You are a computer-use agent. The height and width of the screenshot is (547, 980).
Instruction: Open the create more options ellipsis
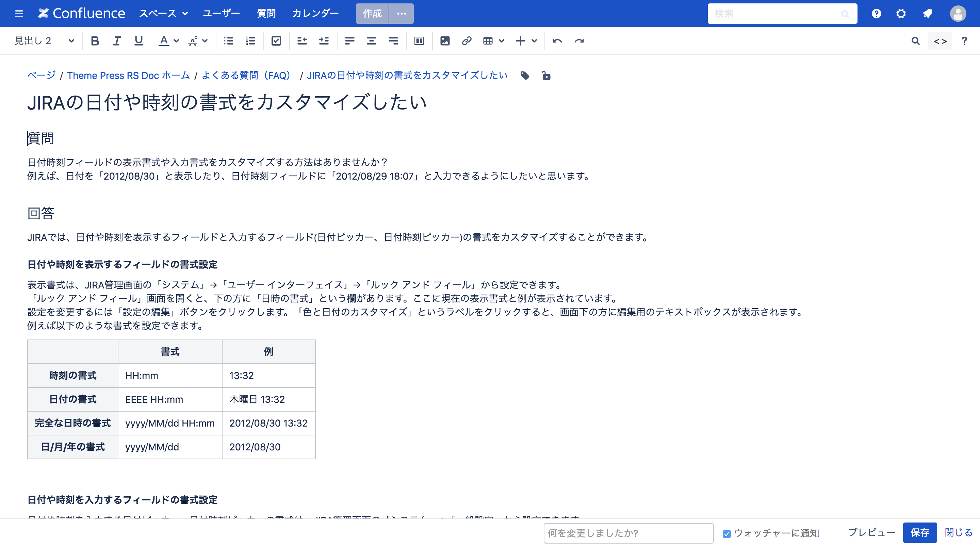coord(402,14)
